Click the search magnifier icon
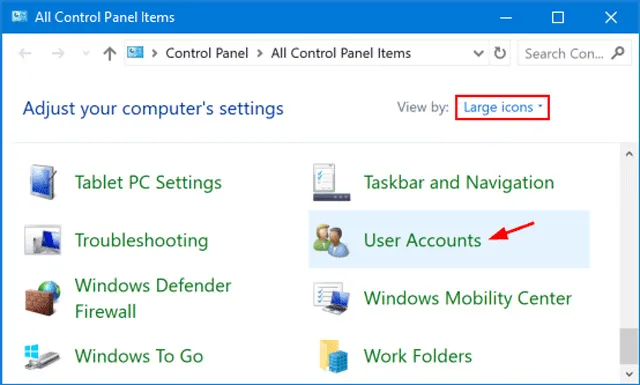 pyautogui.click(x=618, y=53)
